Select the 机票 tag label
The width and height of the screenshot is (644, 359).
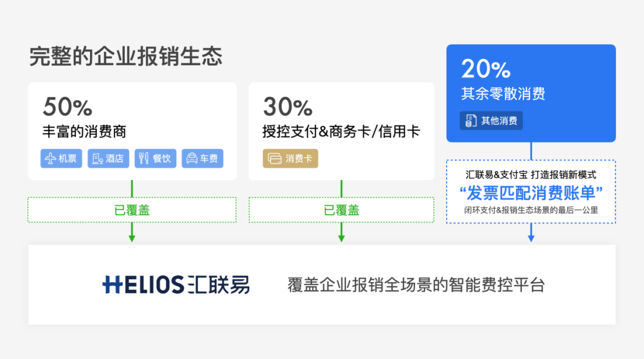click(67, 159)
